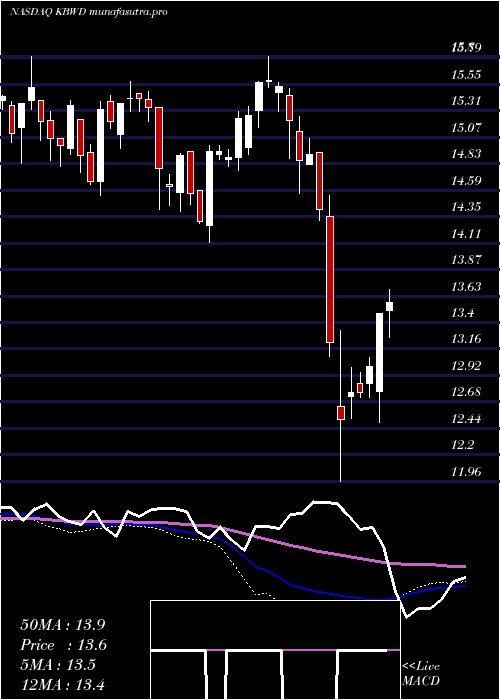Image resolution: width=500 pixels, height=700 pixels.
Task: Click the 13.63 price axis label
Action: point(466,287)
